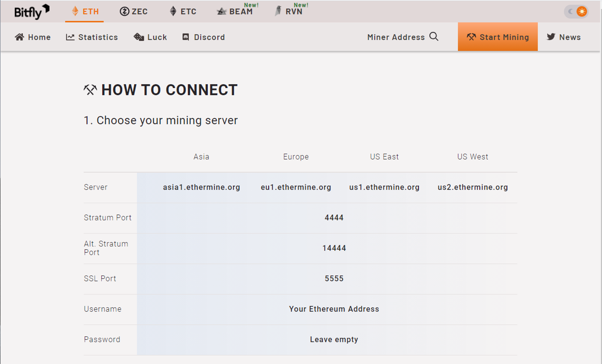The height and width of the screenshot is (364, 602).
Task: Click the US East column header
Action: point(384,157)
